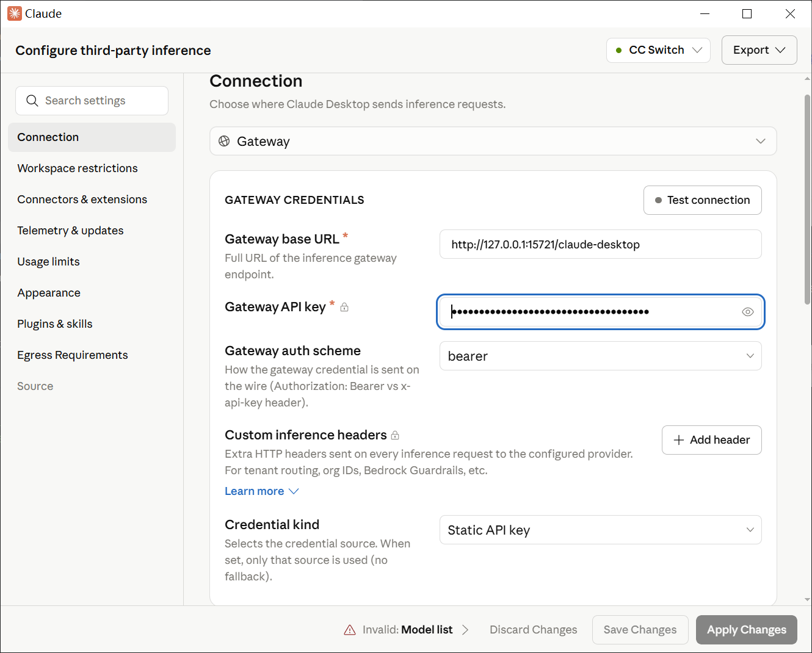The height and width of the screenshot is (653, 812).
Task: Open the Static API key dropdown
Action: [600, 530]
